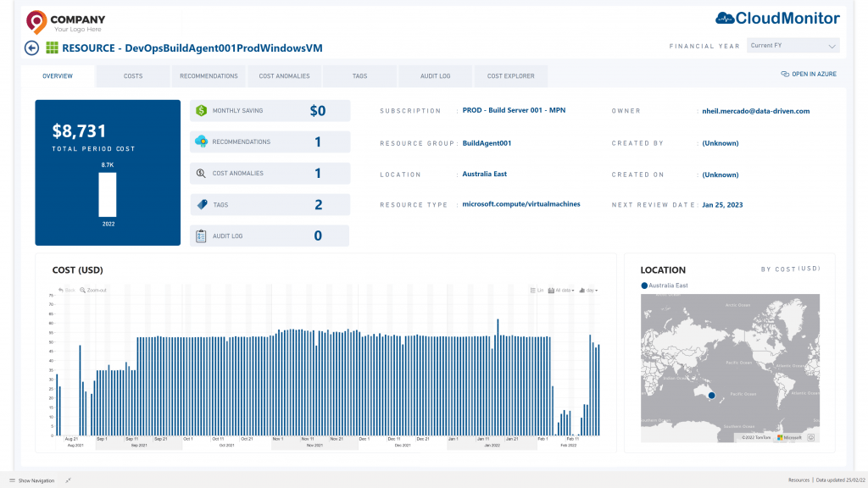
Task: Click the Cost Anomalies count card
Action: coord(270,173)
